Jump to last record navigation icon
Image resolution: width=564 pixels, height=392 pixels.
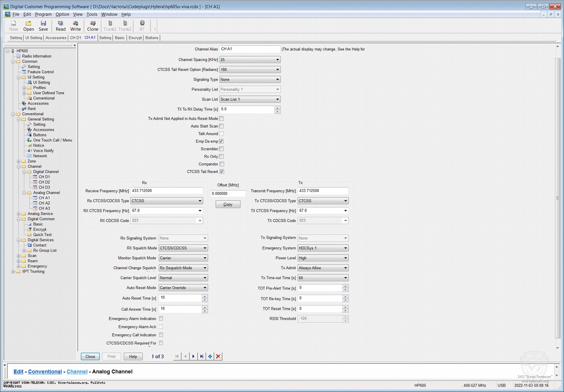tap(202, 356)
